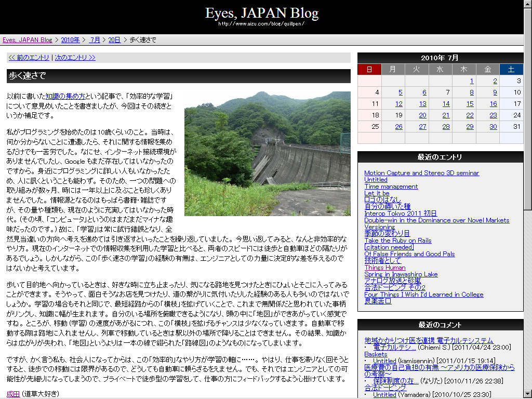Click the dam photograph in the article
532x399 pixels.
coord(268,154)
